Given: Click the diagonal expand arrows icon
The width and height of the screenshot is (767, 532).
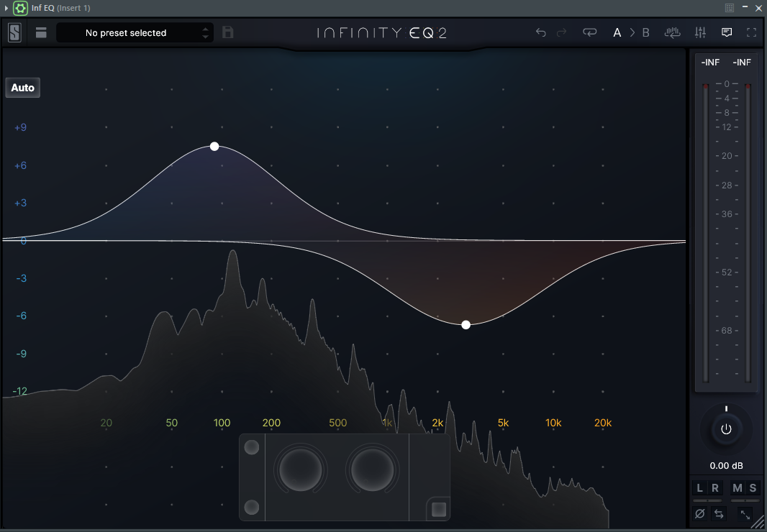Looking at the screenshot, I should pos(745,514).
